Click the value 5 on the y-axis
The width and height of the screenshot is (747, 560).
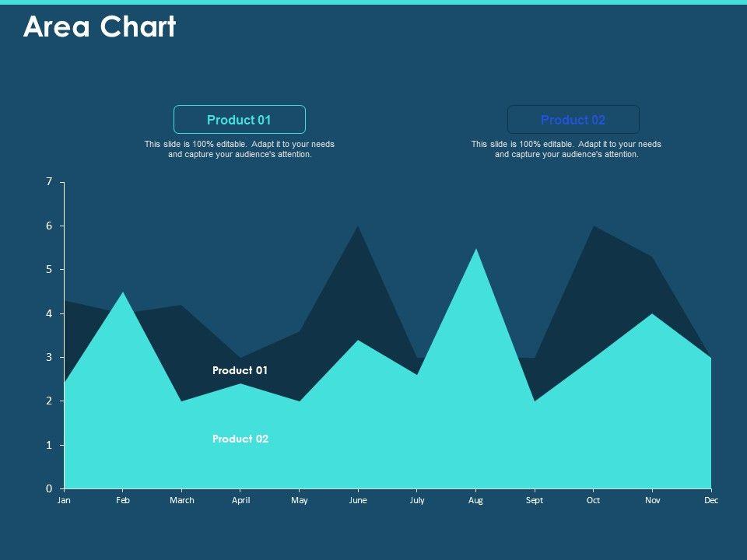(49, 270)
